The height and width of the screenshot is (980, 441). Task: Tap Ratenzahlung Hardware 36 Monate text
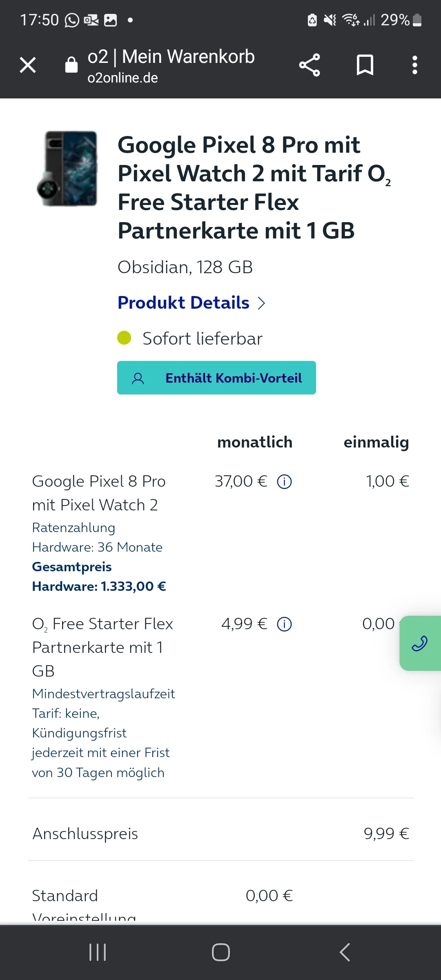[97, 537]
